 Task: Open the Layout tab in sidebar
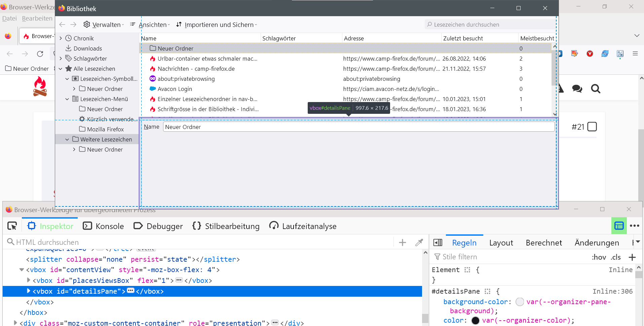pyautogui.click(x=501, y=243)
